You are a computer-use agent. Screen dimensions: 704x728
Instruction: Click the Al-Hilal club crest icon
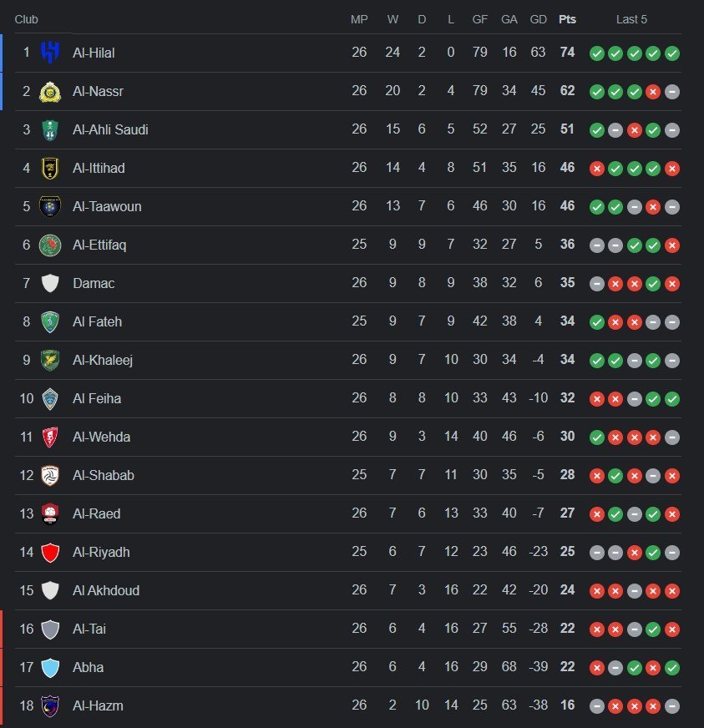[x=50, y=53]
